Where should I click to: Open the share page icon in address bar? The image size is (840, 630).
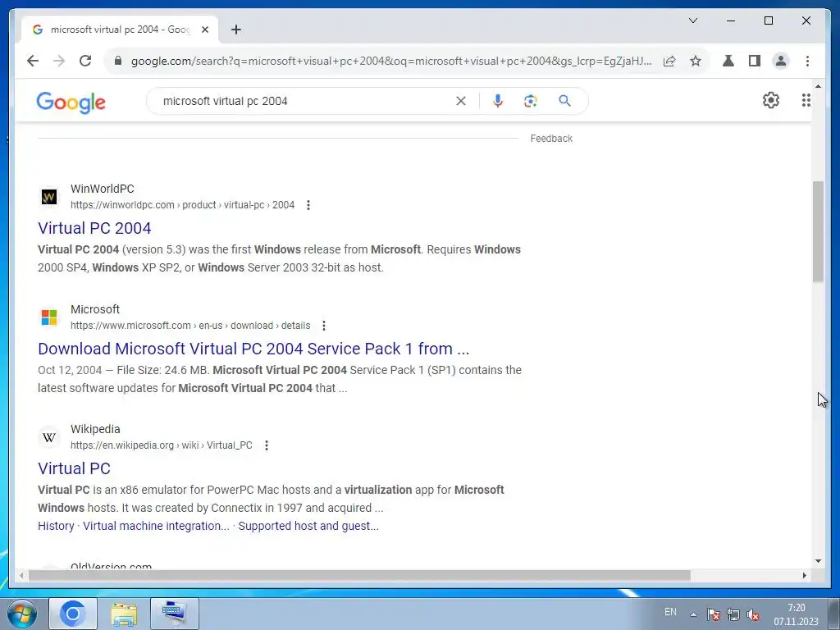[x=669, y=61]
